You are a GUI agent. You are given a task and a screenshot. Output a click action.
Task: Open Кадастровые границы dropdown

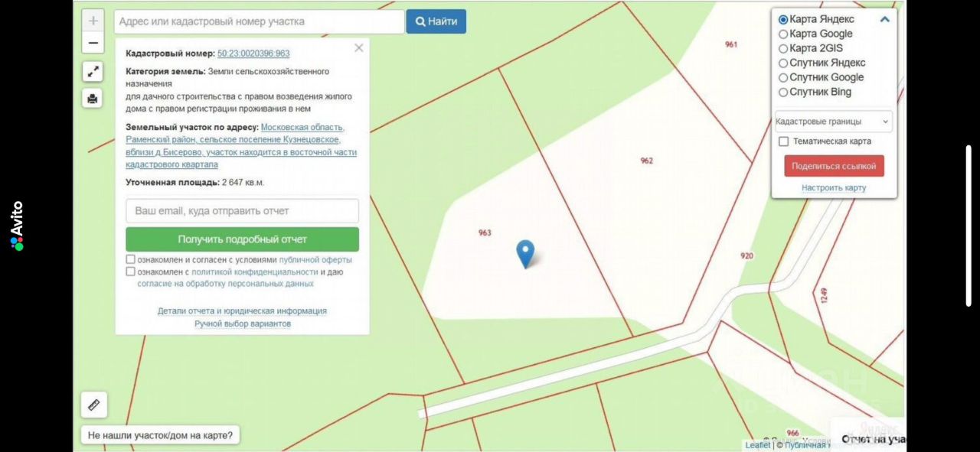coord(833,121)
